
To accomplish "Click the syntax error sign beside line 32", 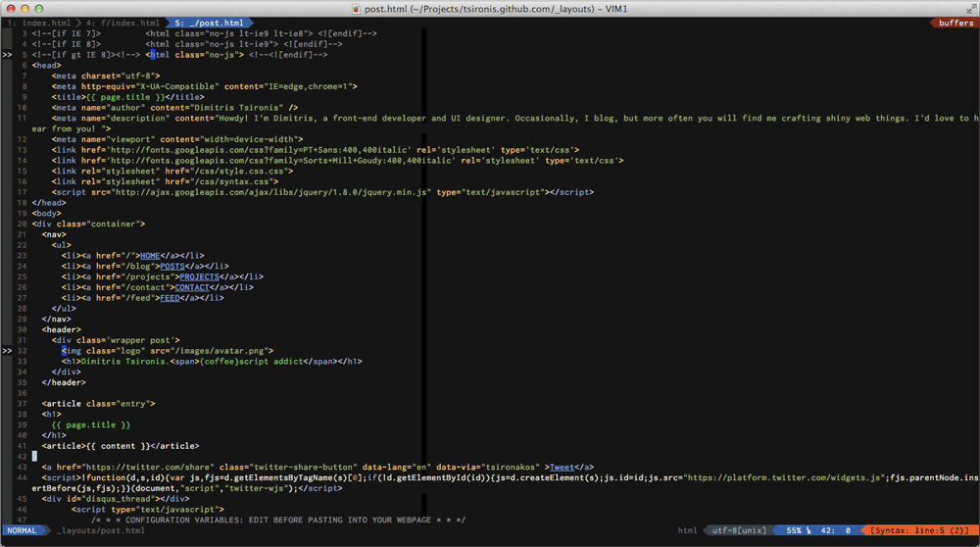I will (7, 351).
